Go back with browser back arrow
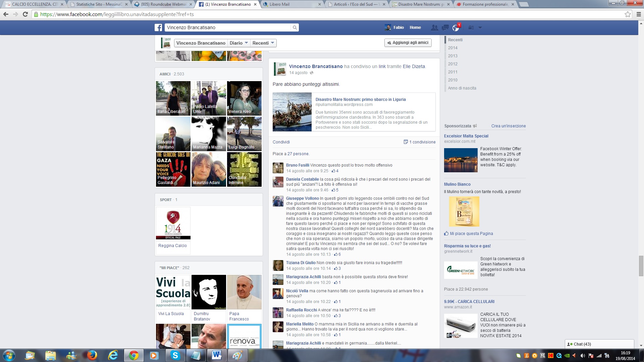Screen dimensions: 644x362 point(6,14)
